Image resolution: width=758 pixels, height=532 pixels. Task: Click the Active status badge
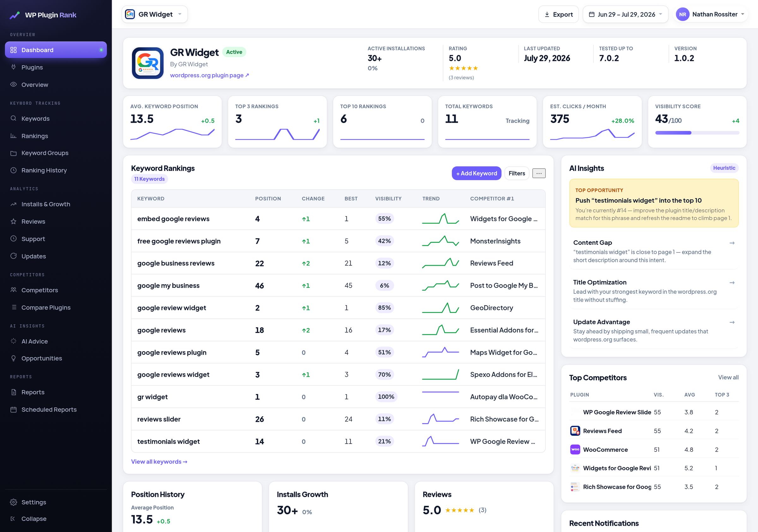234,52
